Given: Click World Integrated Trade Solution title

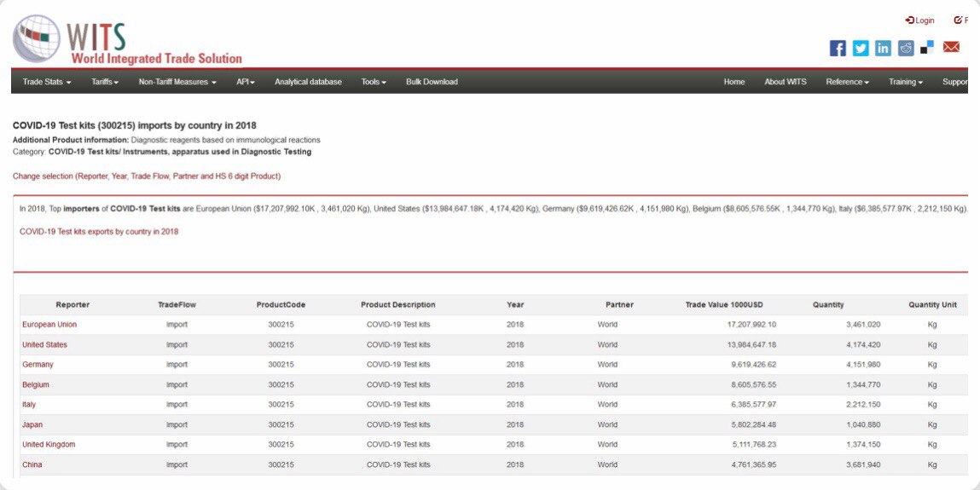Looking at the screenshot, I should 156,59.
